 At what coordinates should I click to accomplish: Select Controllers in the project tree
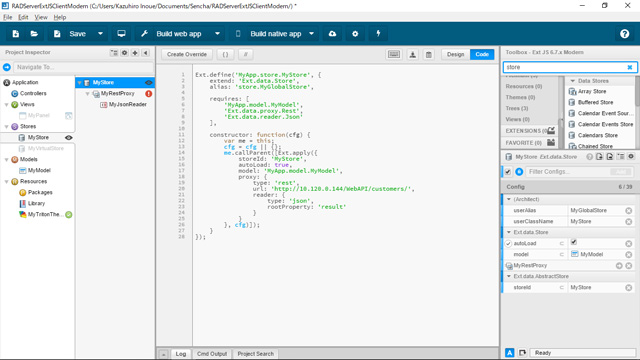click(33, 93)
